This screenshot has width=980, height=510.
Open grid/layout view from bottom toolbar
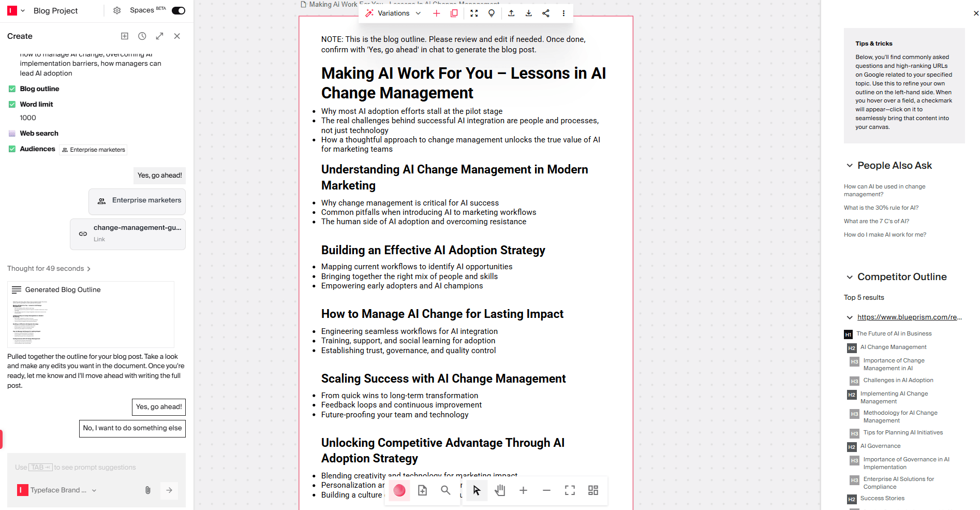coord(593,490)
